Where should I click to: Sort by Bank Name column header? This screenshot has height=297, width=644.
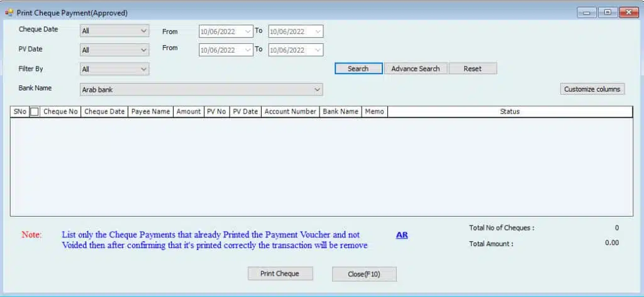pyautogui.click(x=340, y=112)
